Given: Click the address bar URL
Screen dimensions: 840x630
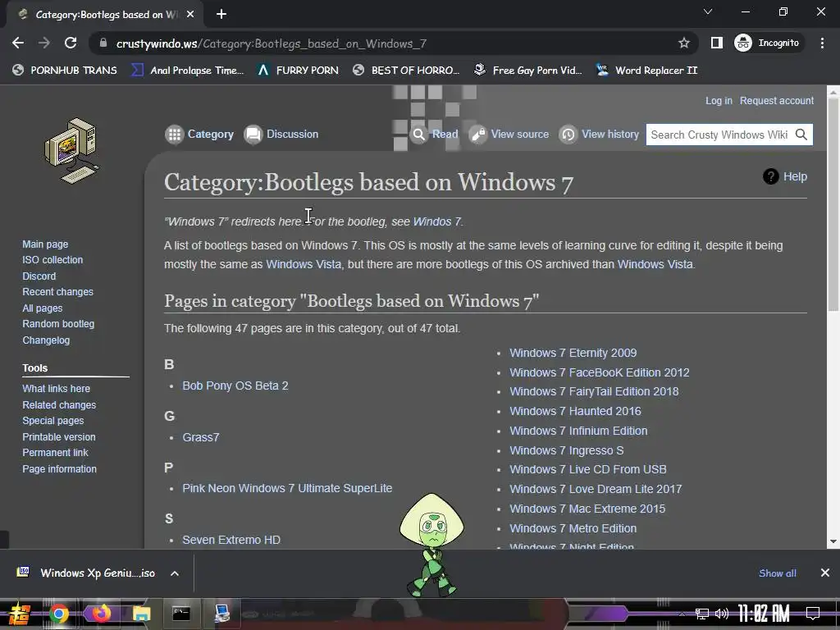Looking at the screenshot, I should click(271, 43).
